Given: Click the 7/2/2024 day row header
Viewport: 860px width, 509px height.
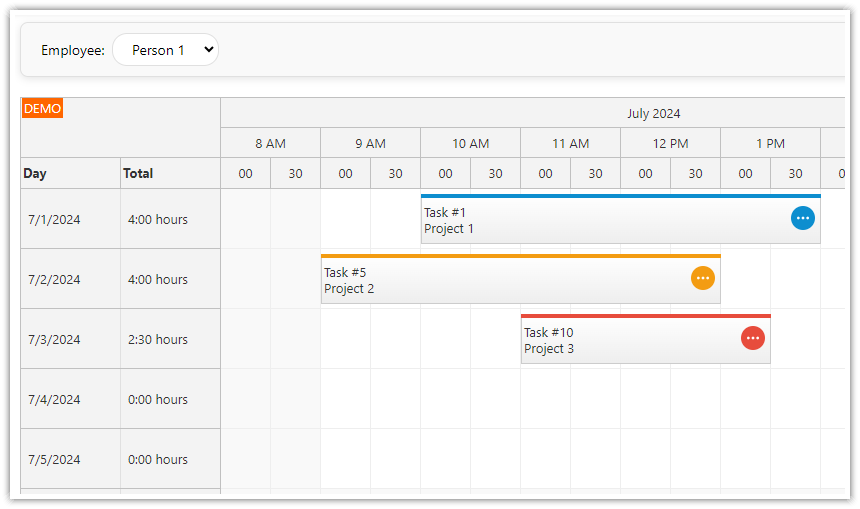Looking at the screenshot, I should [x=70, y=279].
